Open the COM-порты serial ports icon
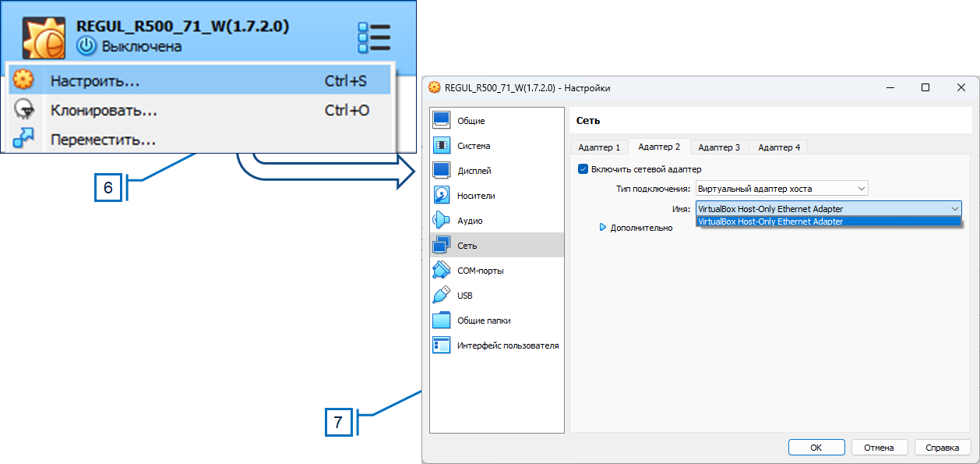Screen dimensions: 980x464 (x=442, y=271)
